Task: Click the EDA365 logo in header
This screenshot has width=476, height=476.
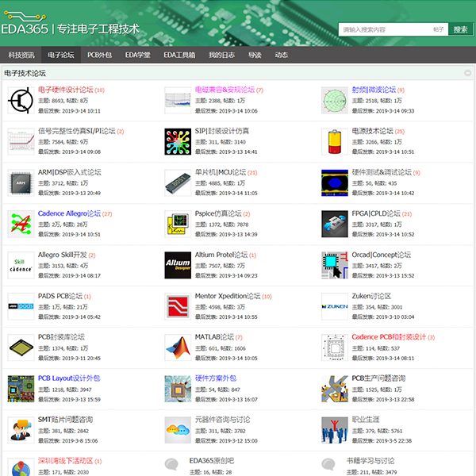Action: click(x=70, y=24)
